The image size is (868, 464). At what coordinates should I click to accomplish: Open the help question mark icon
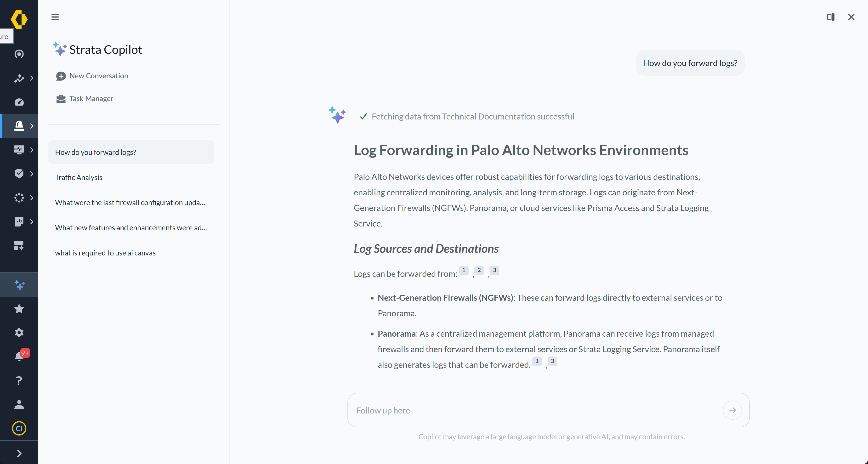[x=19, y=380]
